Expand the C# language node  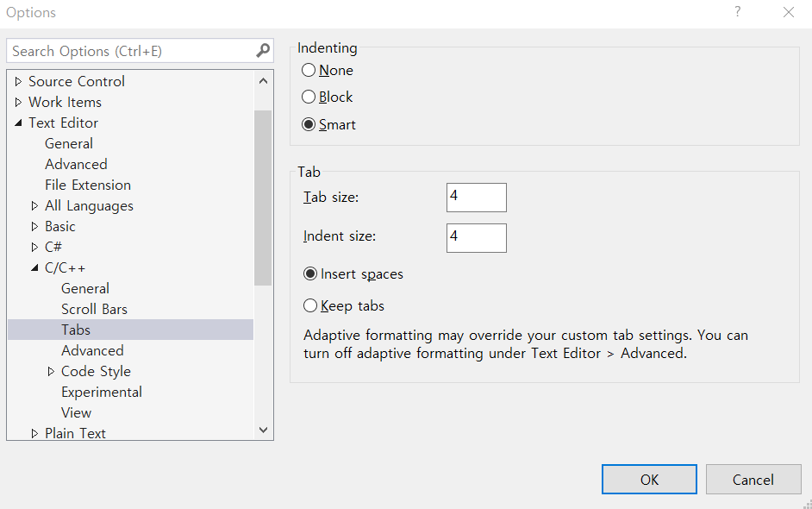coord(34,248)
